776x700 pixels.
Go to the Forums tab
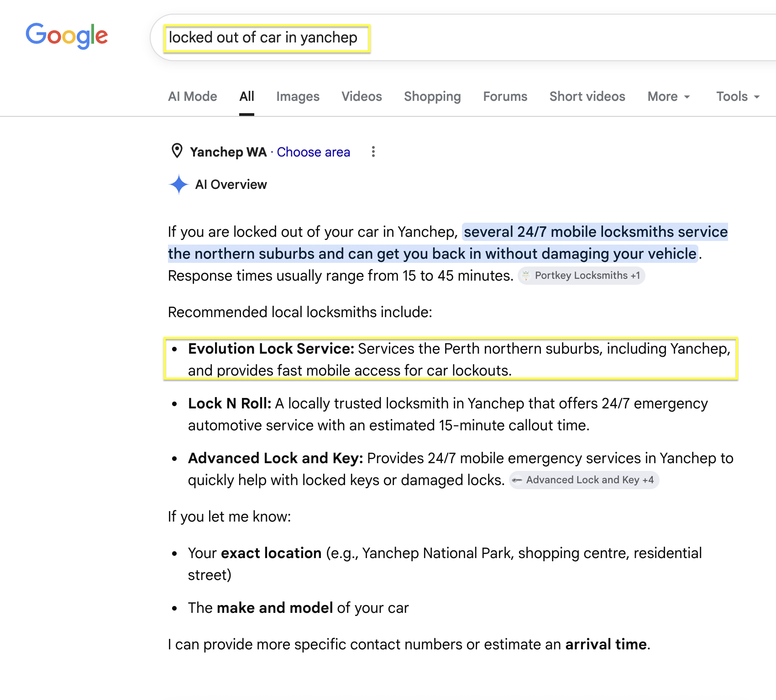tap(505, 96)
